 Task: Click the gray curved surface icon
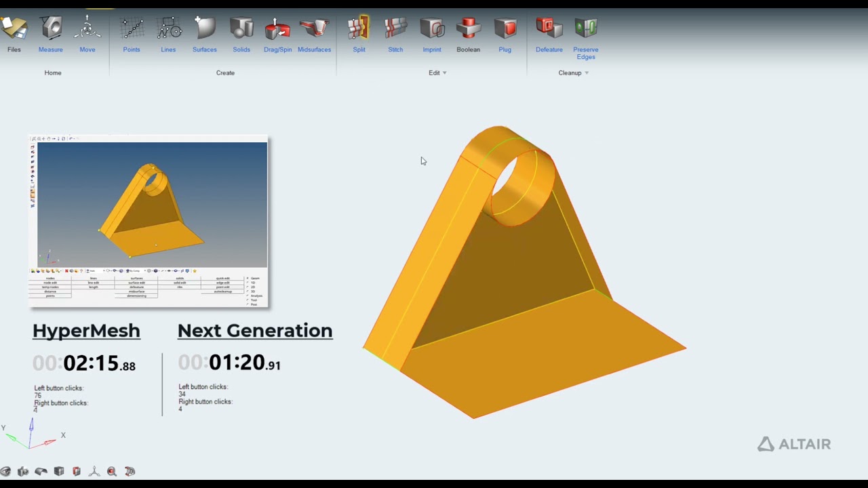pos(41,471)
